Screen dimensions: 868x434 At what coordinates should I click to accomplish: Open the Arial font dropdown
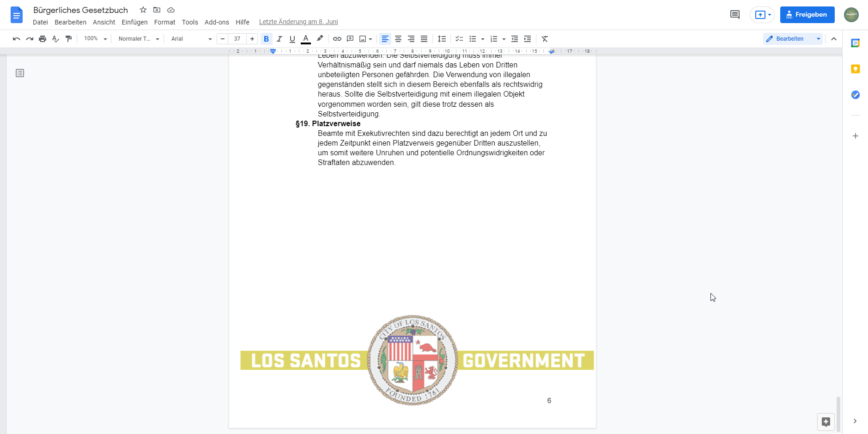(x=191, y=39)
